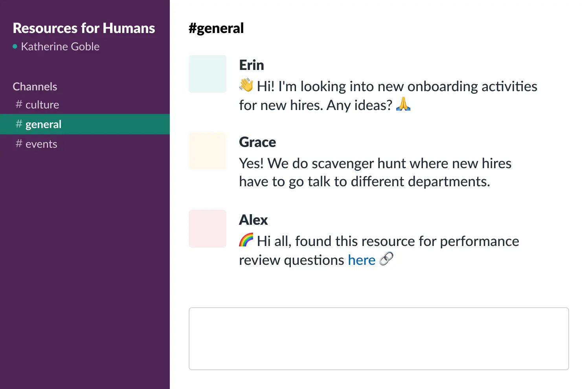The image size is (588, 389).
Task: Click Grace's avatar thumbnail
Action: (x=208, y=151)
